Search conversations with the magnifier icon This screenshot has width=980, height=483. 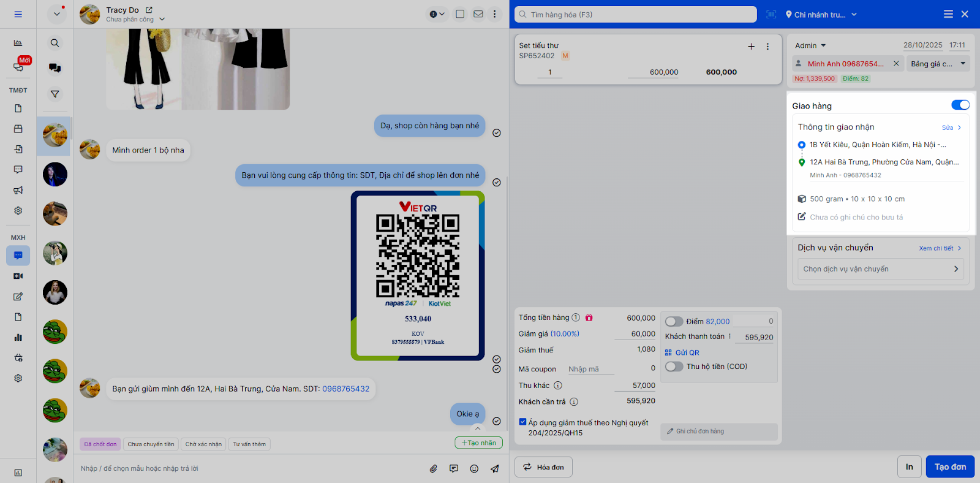pyautogui.click(x=55, y=43)
